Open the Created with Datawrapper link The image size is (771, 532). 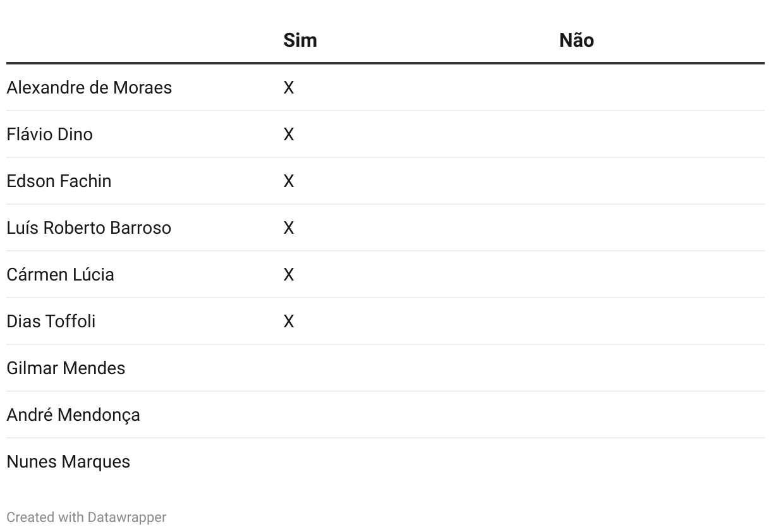(86, 517)
